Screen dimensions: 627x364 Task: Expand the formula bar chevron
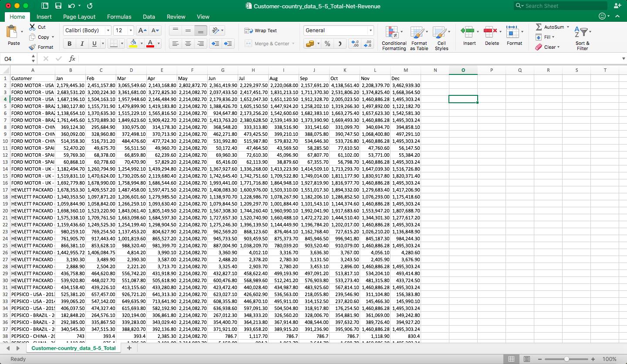[x=624, y=58]
